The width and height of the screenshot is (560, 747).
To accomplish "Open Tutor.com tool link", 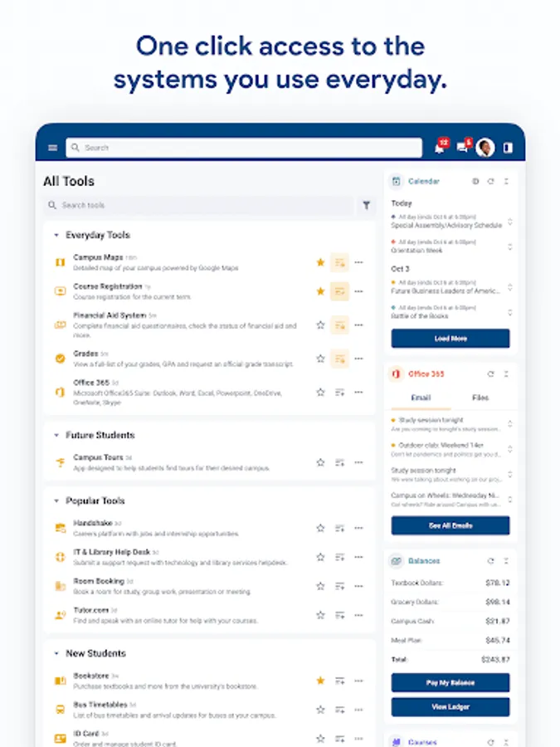I will [91, 610].
